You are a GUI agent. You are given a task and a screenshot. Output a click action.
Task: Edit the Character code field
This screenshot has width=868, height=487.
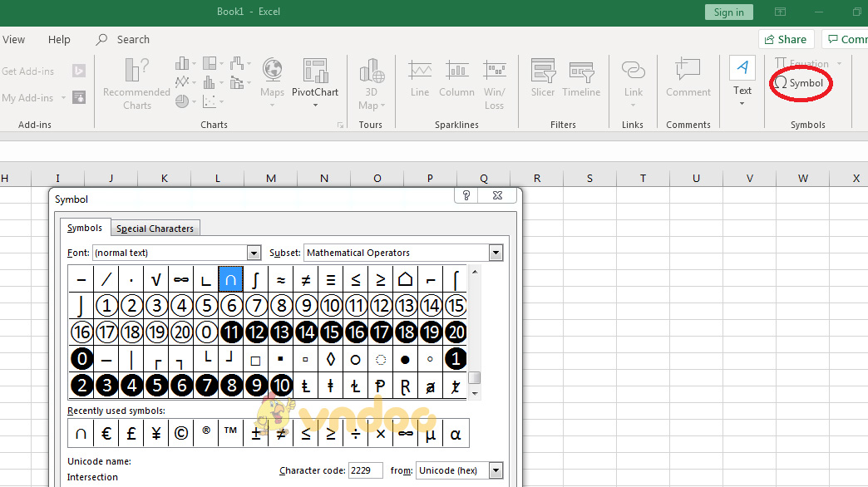pos(365,470)
